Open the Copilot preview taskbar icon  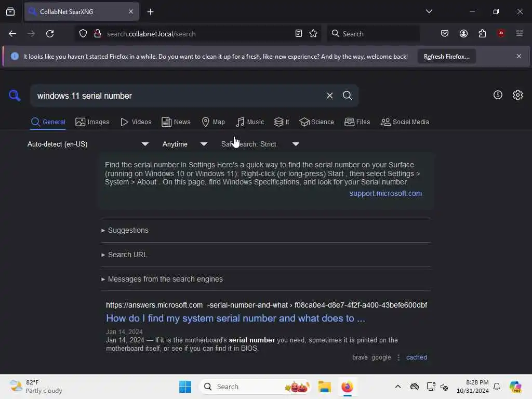tap(515, 387)
